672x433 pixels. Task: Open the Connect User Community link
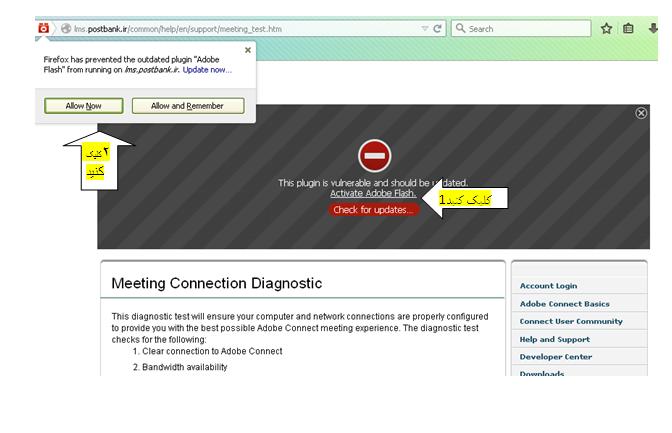570,321
